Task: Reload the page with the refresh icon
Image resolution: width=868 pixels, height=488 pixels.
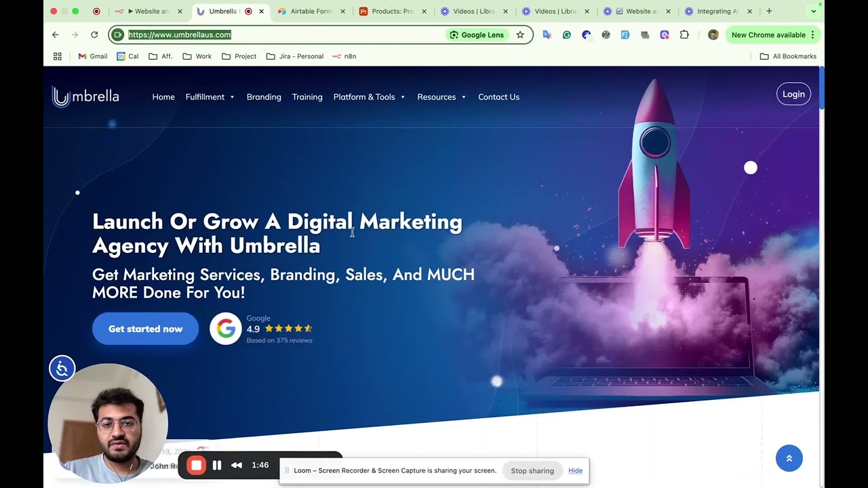Action: tap(94, 35)
